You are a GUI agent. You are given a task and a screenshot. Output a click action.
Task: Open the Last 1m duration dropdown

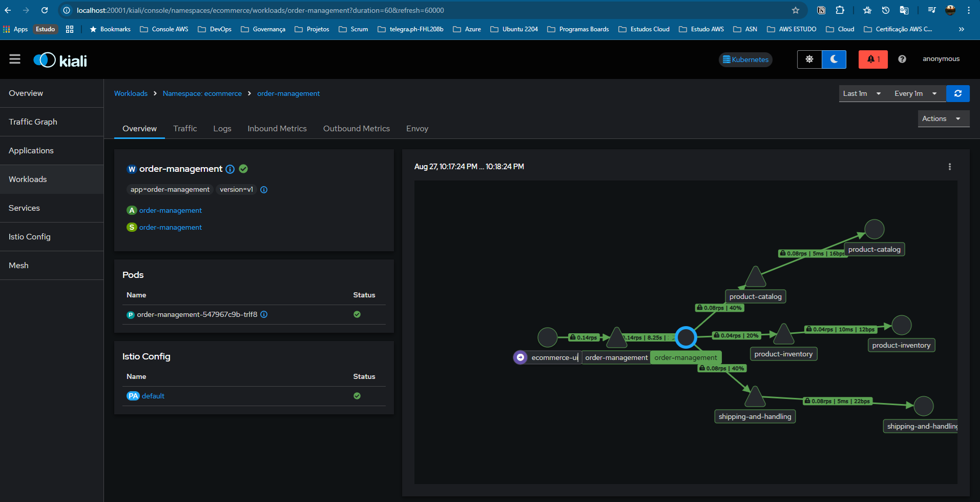pos(862,93)
